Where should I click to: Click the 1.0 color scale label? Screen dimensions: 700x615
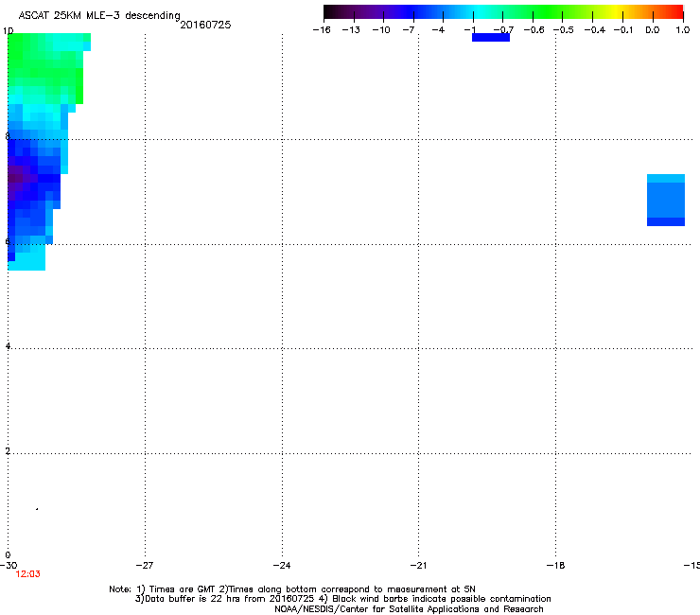point(683,30)
